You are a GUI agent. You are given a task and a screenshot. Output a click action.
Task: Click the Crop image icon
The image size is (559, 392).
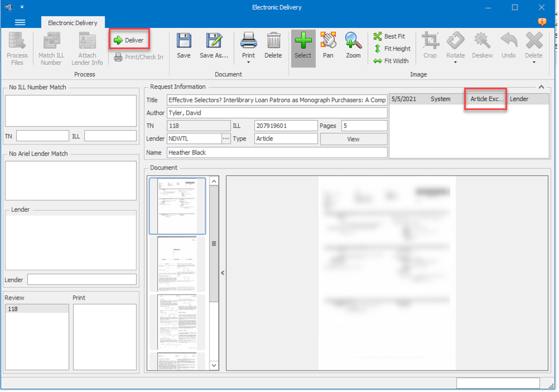[x=430, y=45]
